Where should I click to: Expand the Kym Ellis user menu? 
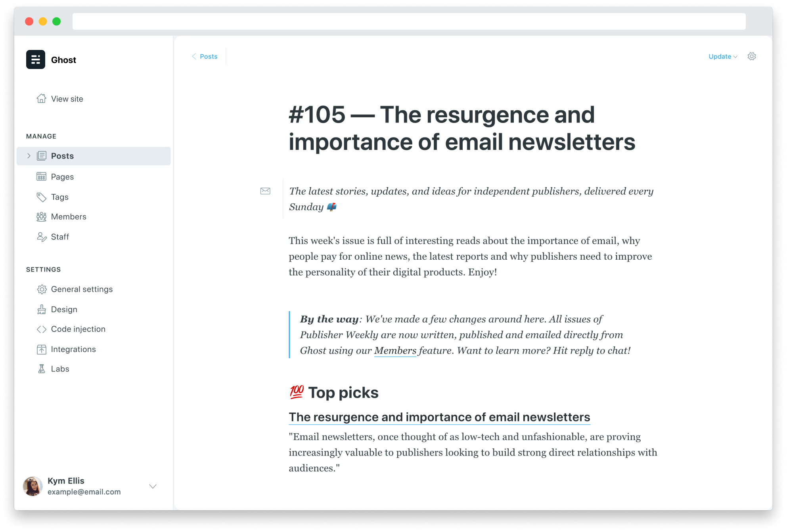tap(153, 486)
